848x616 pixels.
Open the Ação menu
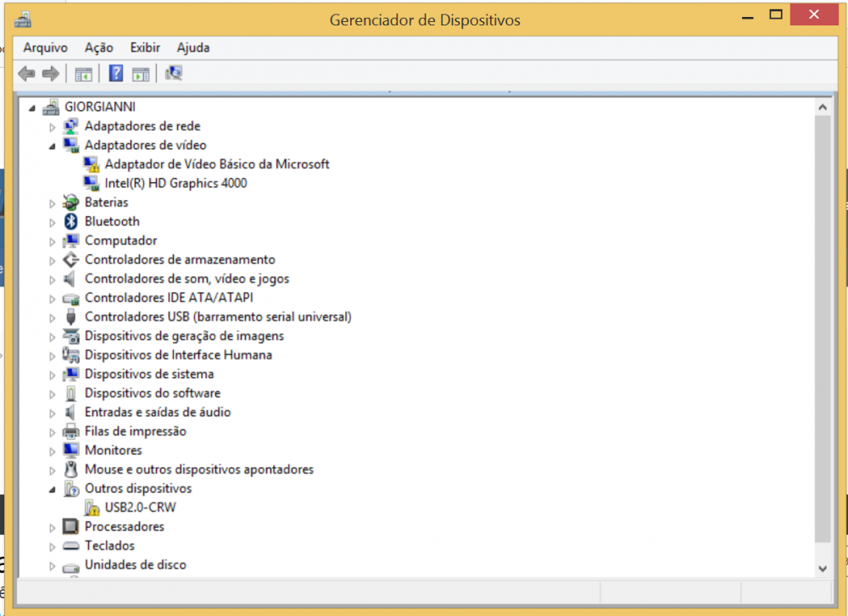[x=99, y=47]
